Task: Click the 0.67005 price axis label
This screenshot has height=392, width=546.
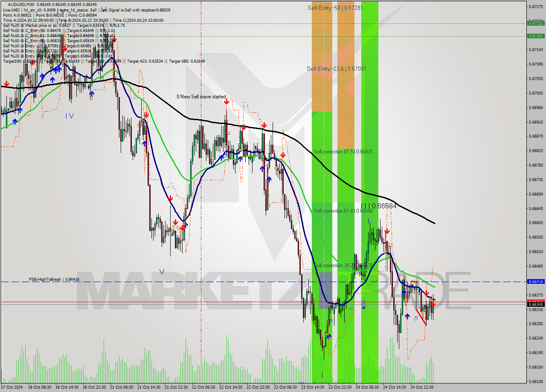Action: click(536, 93)
